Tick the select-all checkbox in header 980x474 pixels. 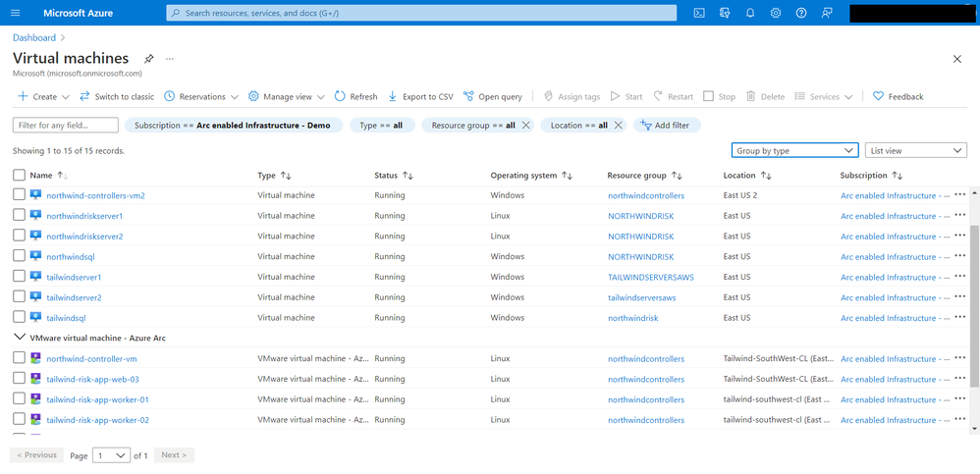point(20,175)
